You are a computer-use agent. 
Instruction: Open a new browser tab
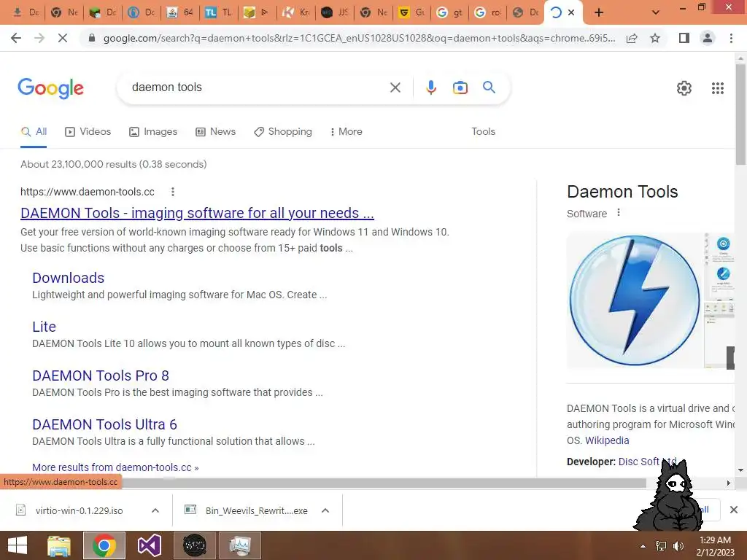599,12
